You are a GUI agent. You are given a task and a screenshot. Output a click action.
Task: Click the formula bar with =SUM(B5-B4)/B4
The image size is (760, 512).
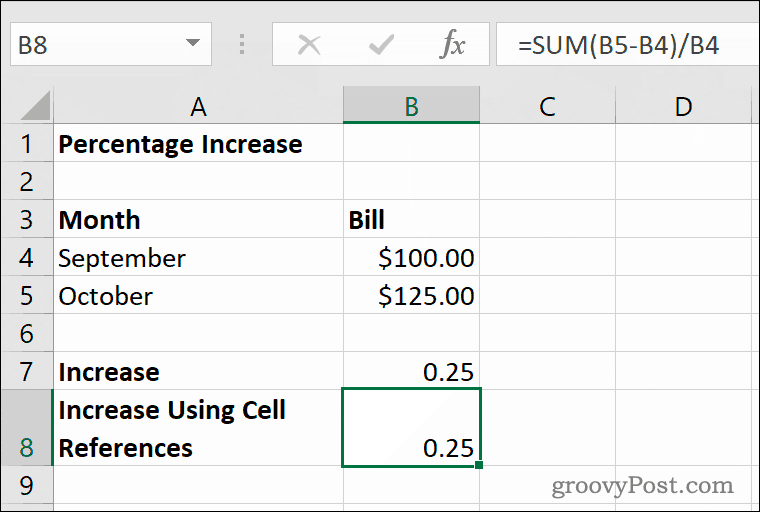pos(628,44)
